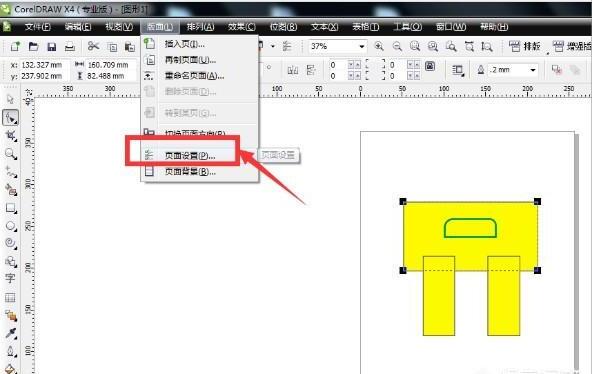
Task: Click the round corners together lock icon
Action: pyautogui.click(x=430, y=66)
